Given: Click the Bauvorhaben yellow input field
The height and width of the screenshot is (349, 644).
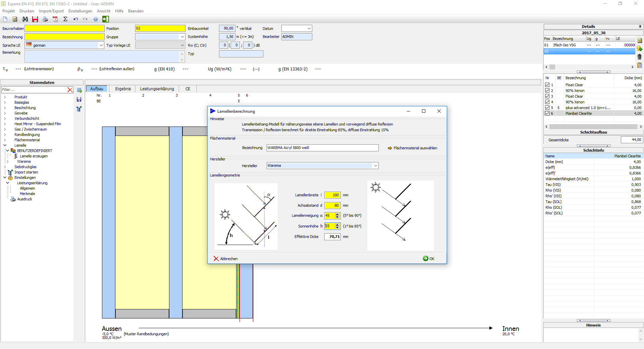Looking at the screenshot, I should pyautogui.click(x=64, y=29).
